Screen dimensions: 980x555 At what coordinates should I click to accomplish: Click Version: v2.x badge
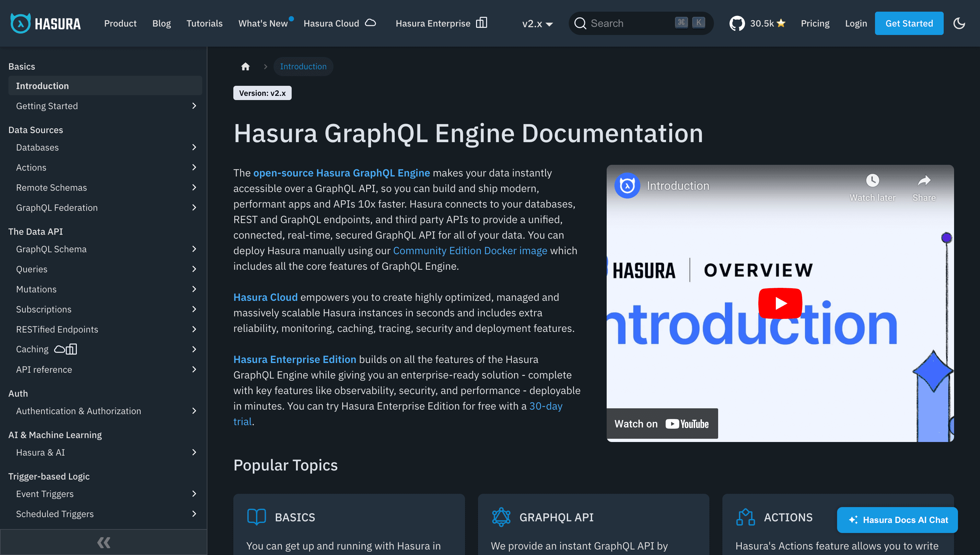(262, 93)
